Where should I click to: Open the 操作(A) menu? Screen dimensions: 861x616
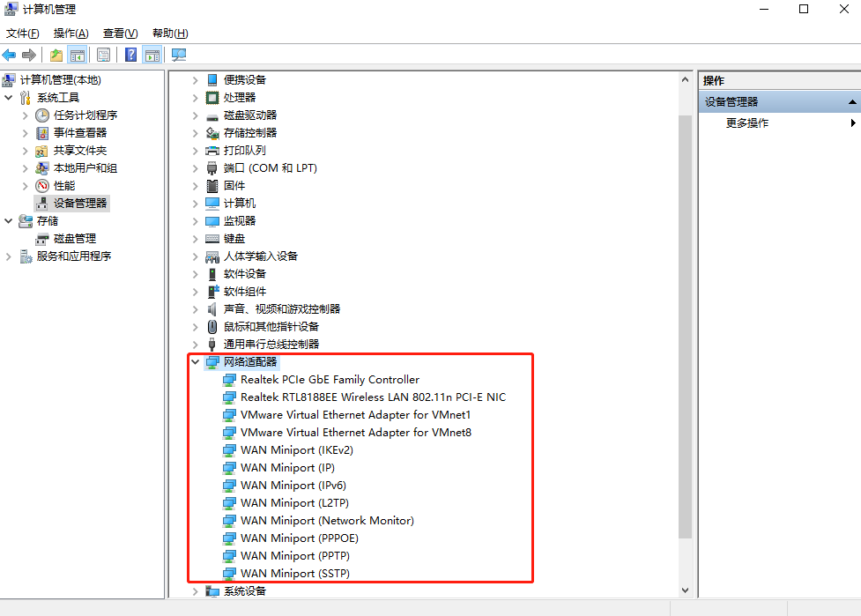(71, 33)
